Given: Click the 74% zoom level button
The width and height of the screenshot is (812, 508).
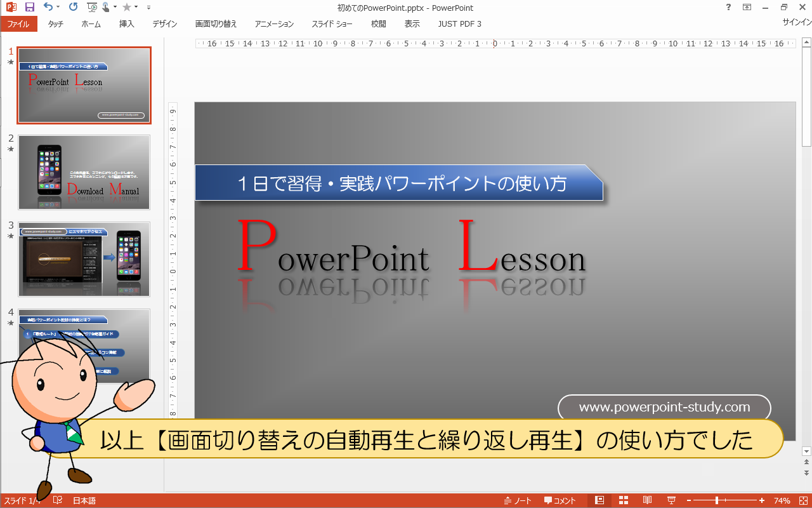Looking at the screenshot, I should [782, 500].
